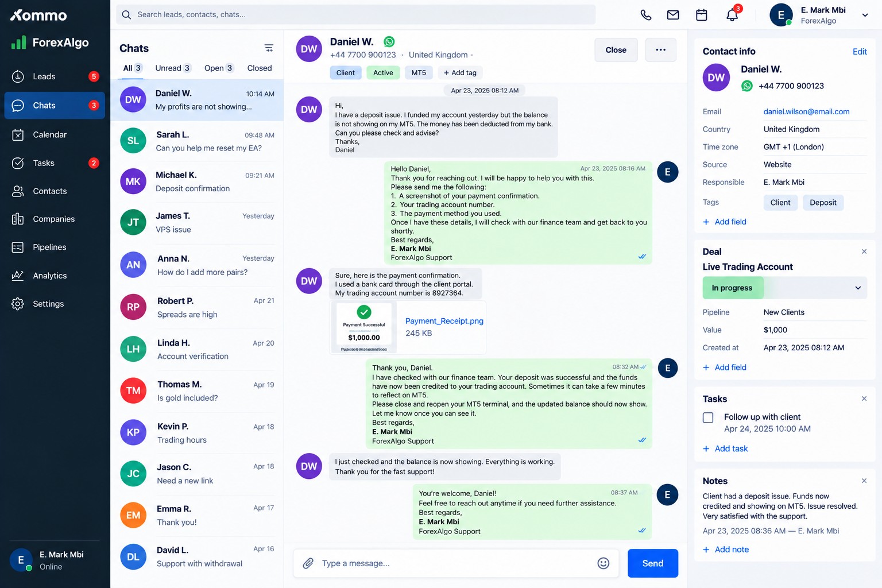
Task: Open Calendar in the sidebar
Action: point(55,134)
